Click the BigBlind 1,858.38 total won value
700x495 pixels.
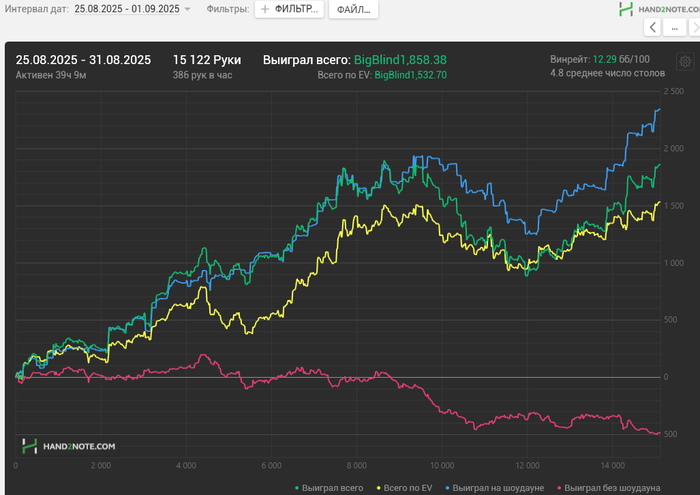[x=400, y=60]
